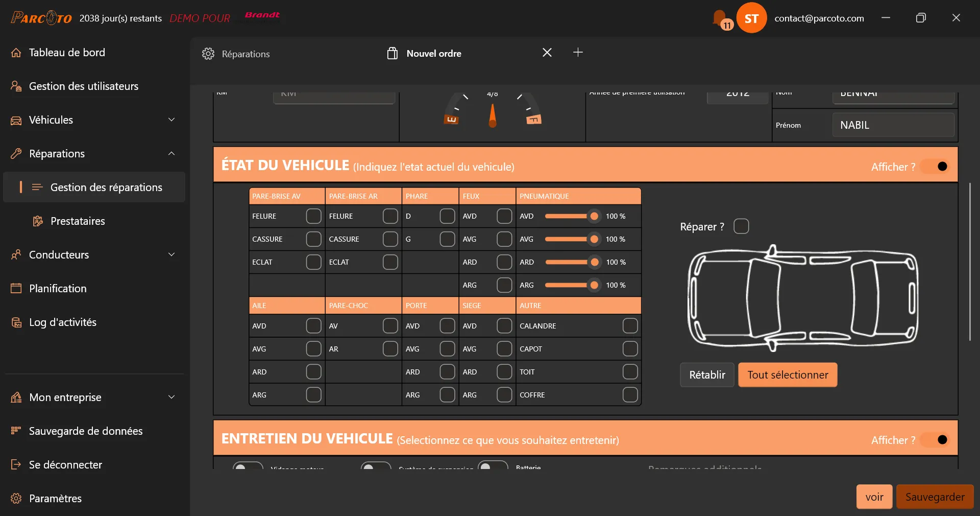Viewport: 980px width, 516px height.
Task: Open Gestion des utilisateurs
Action: (94, 86)
